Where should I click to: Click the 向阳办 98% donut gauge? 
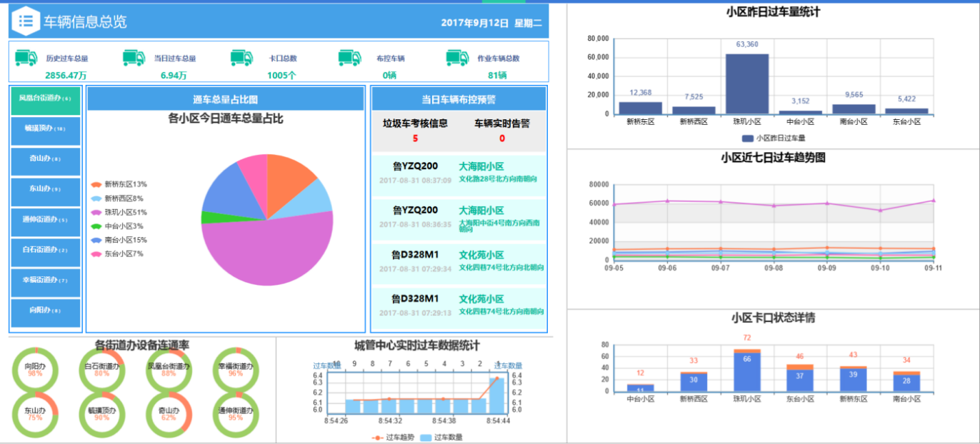click(x=35, y=369)
